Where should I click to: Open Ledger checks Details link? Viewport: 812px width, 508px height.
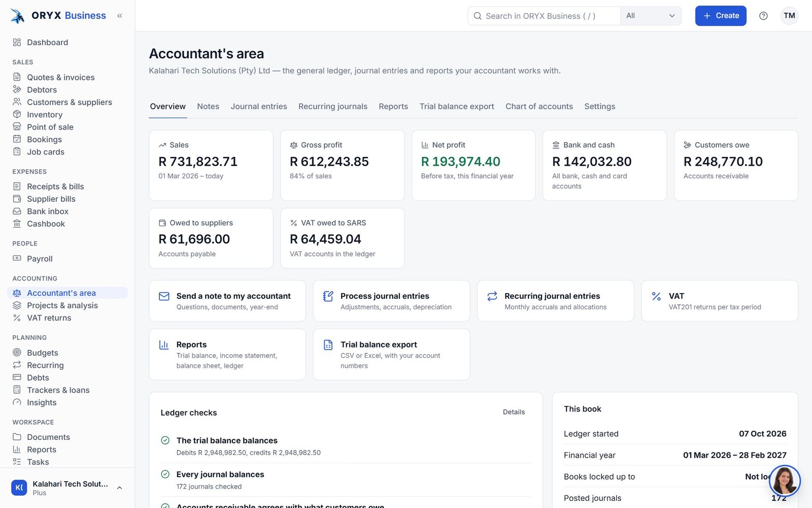[514, 412]
